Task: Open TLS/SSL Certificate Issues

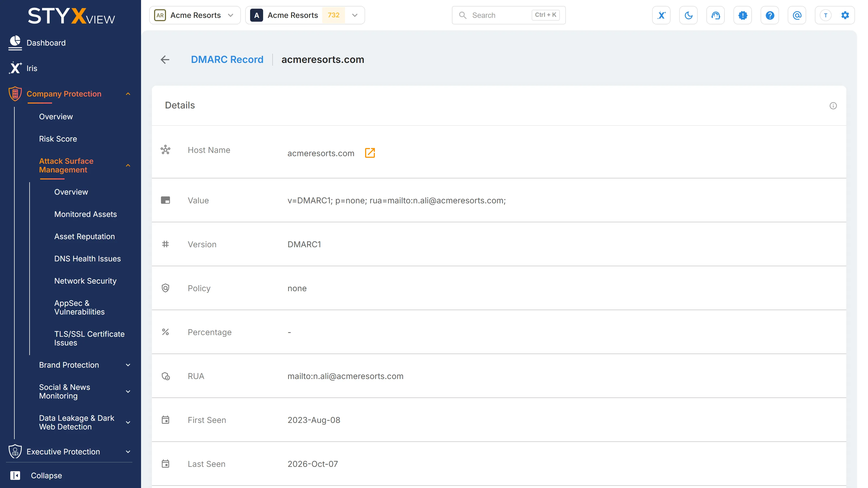Action: point(89,338)
